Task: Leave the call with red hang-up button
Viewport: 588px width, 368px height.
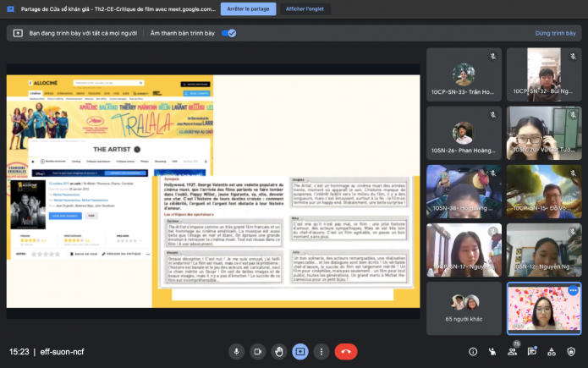Action: [346, 351]
